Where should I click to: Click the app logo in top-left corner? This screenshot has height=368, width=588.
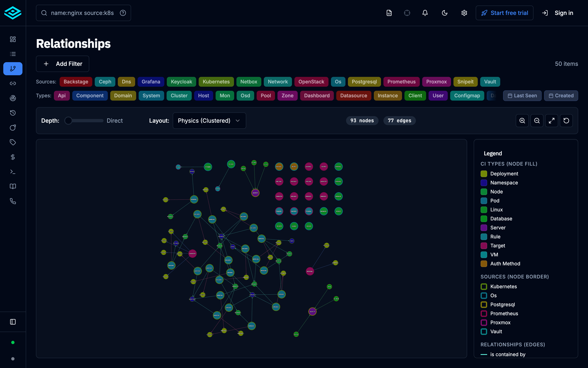(x=13, y=13)
